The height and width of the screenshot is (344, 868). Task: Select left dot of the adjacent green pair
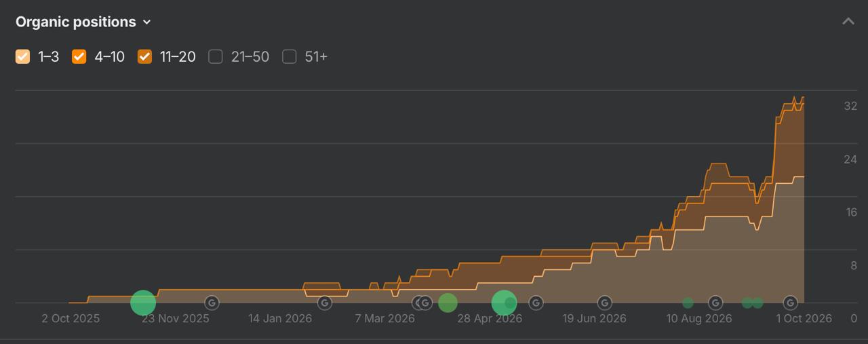[747, 303]
